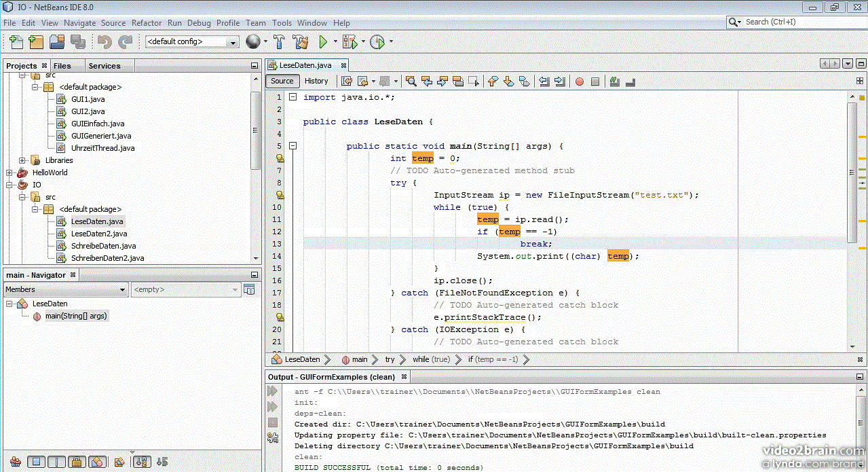
Task: Click the Comment code icon
Action: point(615,81)
